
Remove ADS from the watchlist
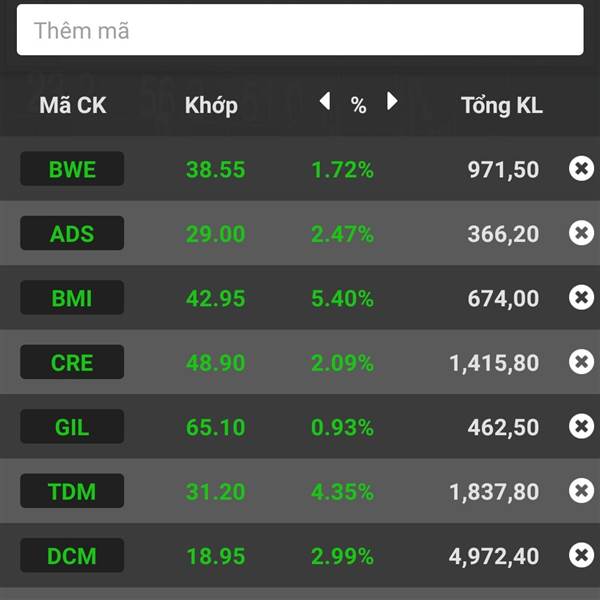(581, 233)
